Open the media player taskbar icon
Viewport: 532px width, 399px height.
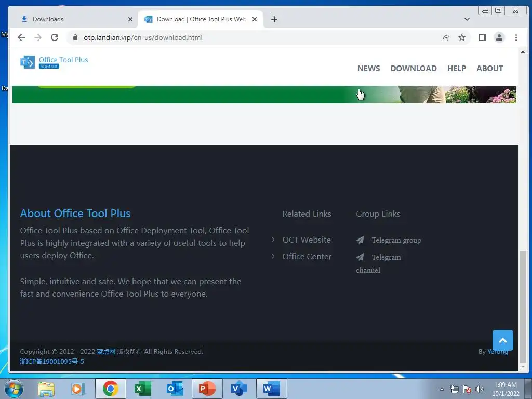tap(78, 389)
